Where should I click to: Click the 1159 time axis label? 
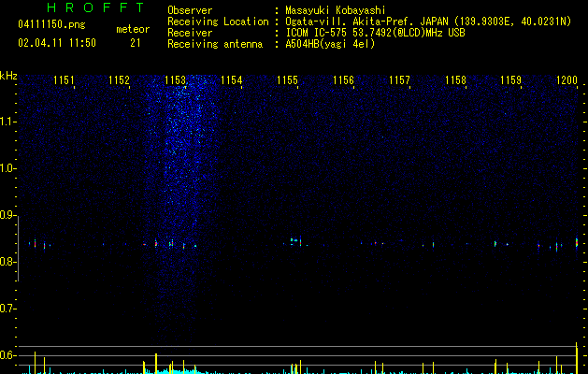point(511,80)
